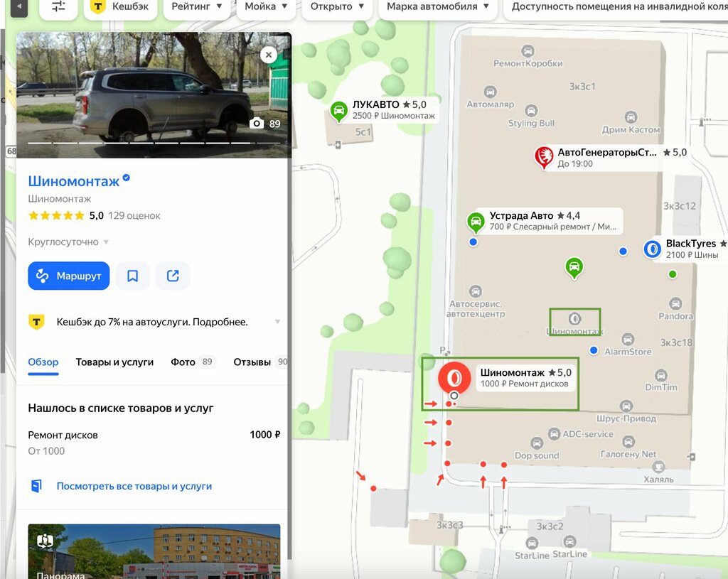Switch to the Отзывы tab
Viewport: 728px width, 579px height.
tap(260, 362)
